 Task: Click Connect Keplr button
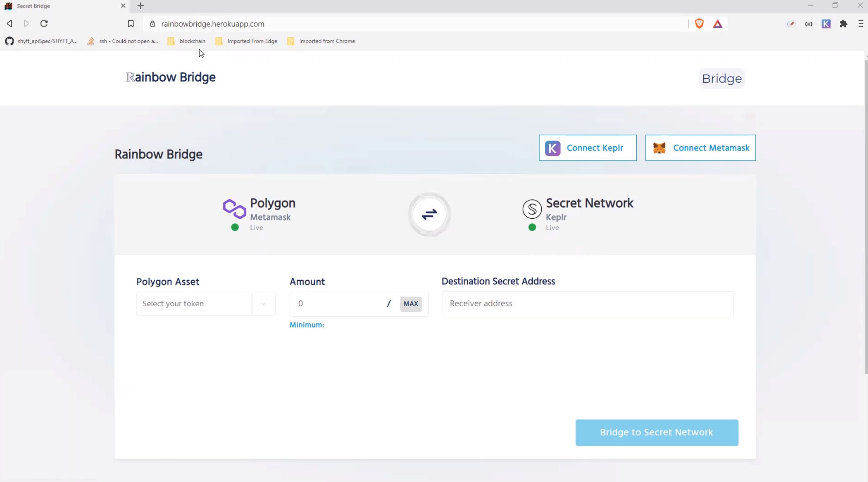coord(588,148)
